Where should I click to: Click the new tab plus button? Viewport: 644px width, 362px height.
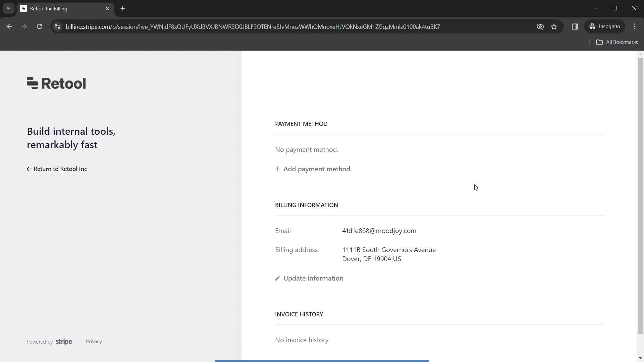click(x=123, y=8)
